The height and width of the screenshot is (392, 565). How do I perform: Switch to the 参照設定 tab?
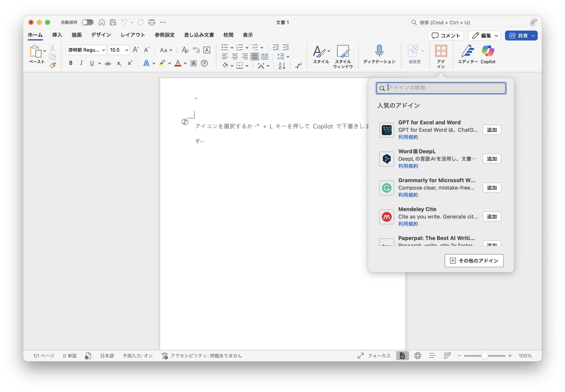(164, 35)
